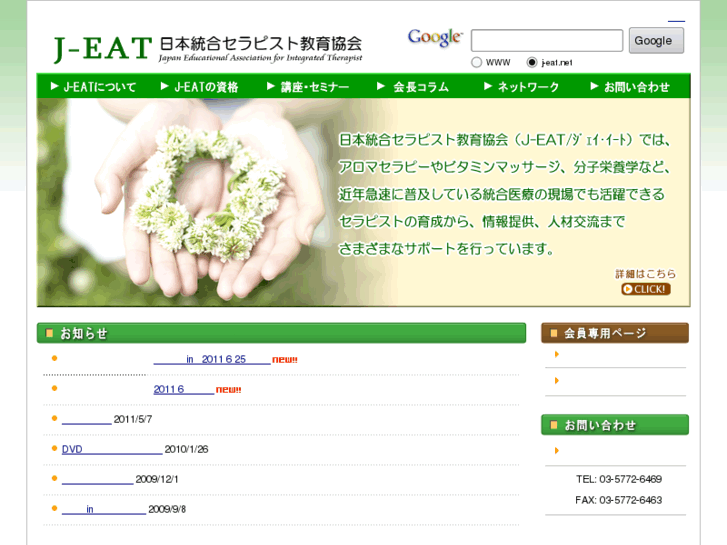Select the j-eat.net search radio button
The height and width of the screenshot is (545, 727).
tap(532, 62)
